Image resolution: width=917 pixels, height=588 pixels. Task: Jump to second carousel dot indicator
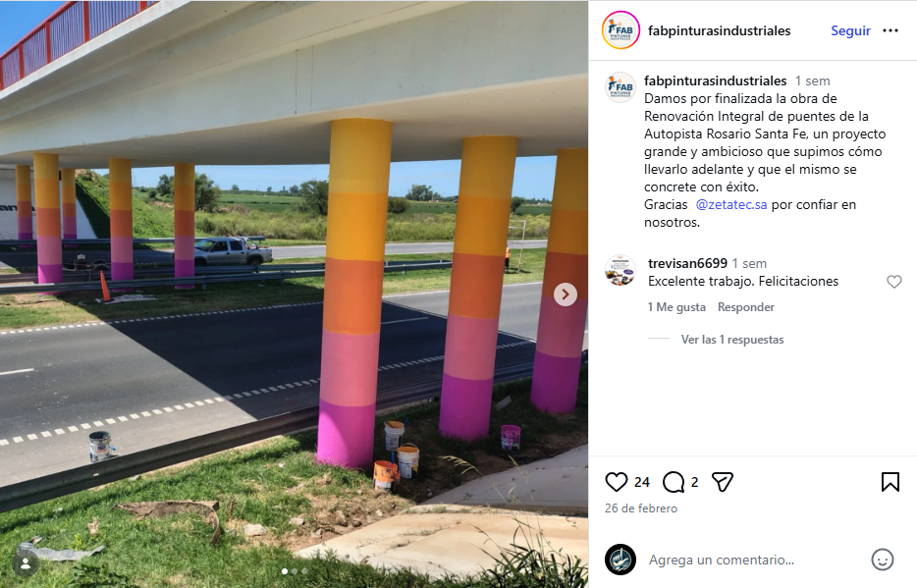click(295, 571)
